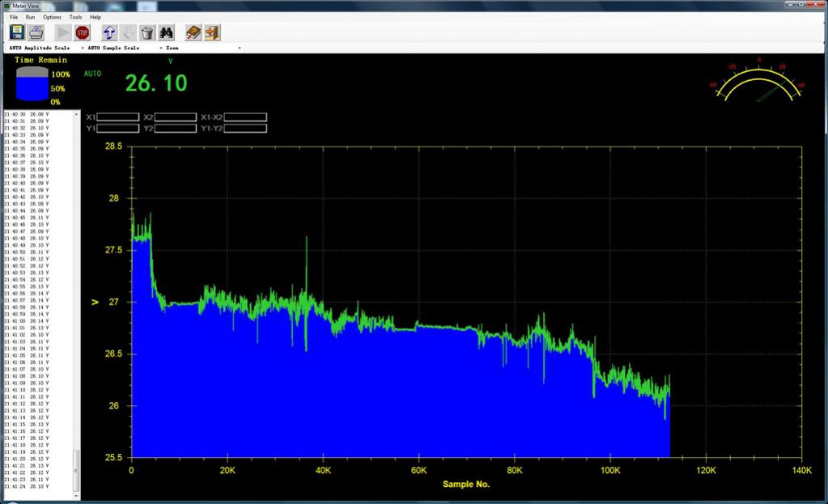This screenshot has width=828, height=504.
Task: Select log row 21:40:56 26.14 V
Action: click(x=27, y=293)
